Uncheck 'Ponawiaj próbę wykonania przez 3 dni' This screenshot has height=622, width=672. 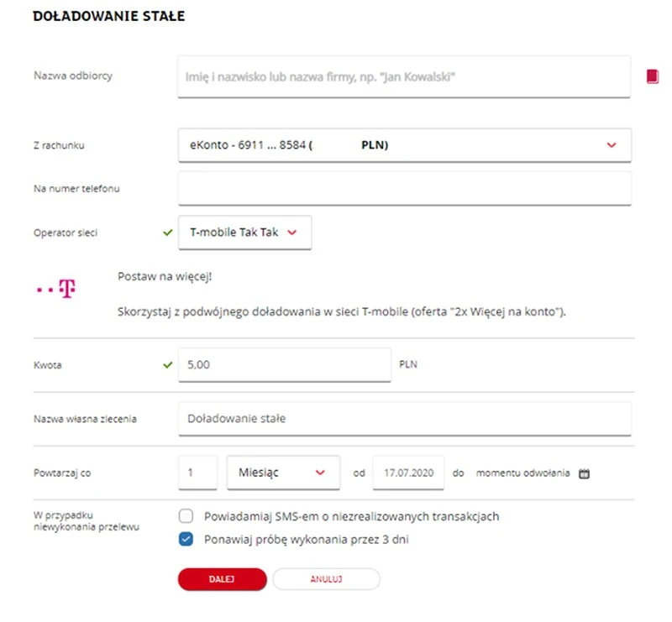(186, 540)
